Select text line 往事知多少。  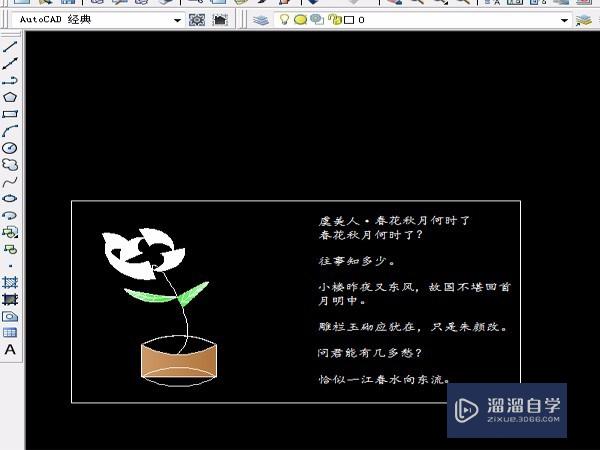[x=357, y=261]
